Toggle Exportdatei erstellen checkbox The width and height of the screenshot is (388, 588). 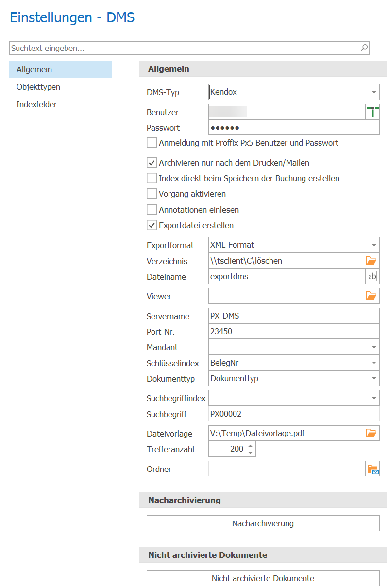pyautogui.click(x=152, y=225)
